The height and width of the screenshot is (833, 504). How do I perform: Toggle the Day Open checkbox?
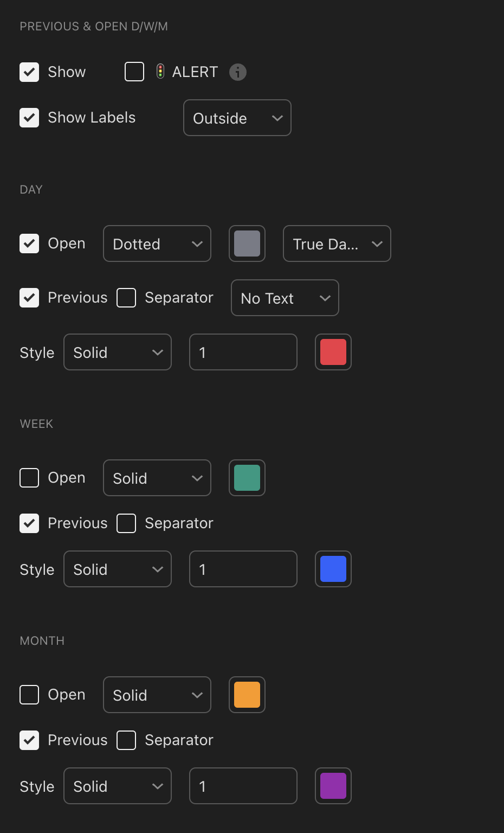pyautogui.click(x=29, y=244)
